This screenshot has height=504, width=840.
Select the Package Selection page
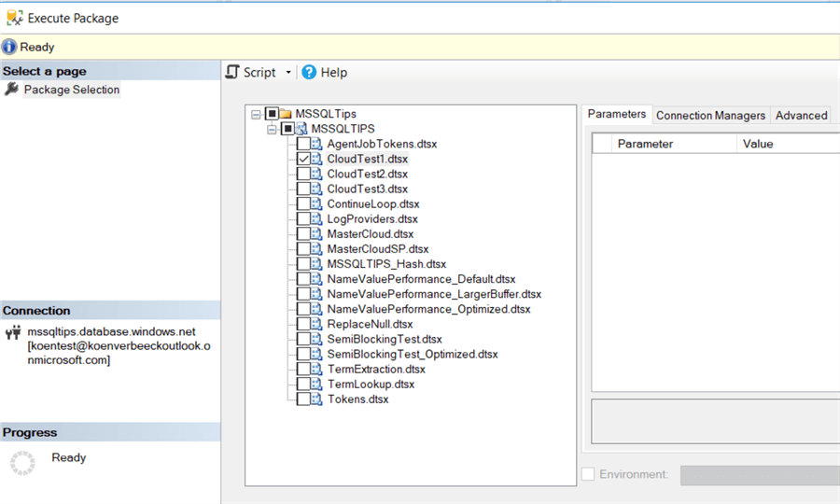point(71,90)
